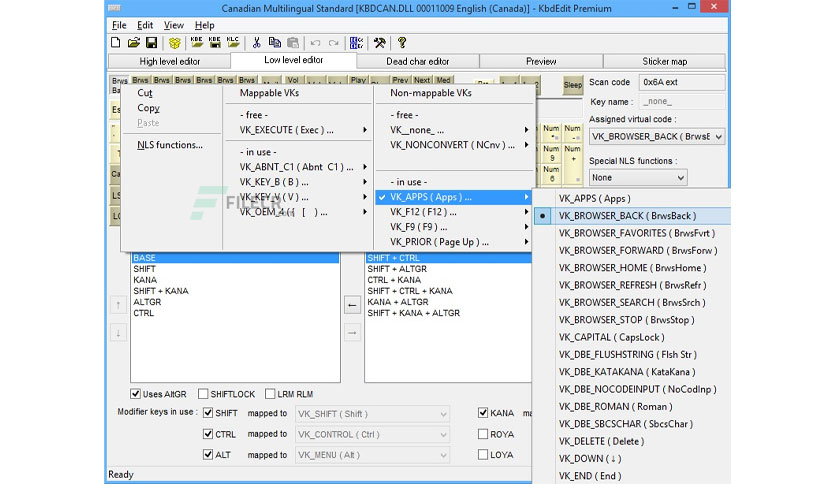Click the Sleep key on the keyboard
This screenshot has width=836, height=484.
573,85
